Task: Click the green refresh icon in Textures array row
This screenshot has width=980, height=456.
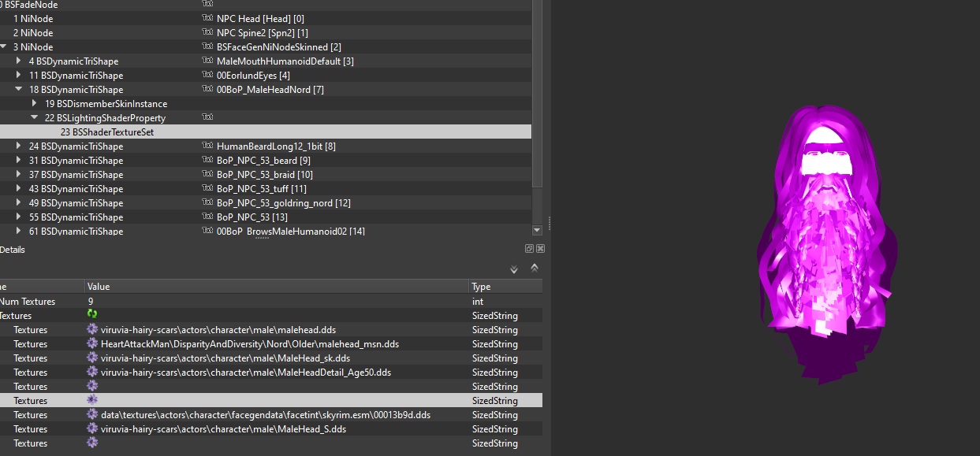Action: point(92,315)
